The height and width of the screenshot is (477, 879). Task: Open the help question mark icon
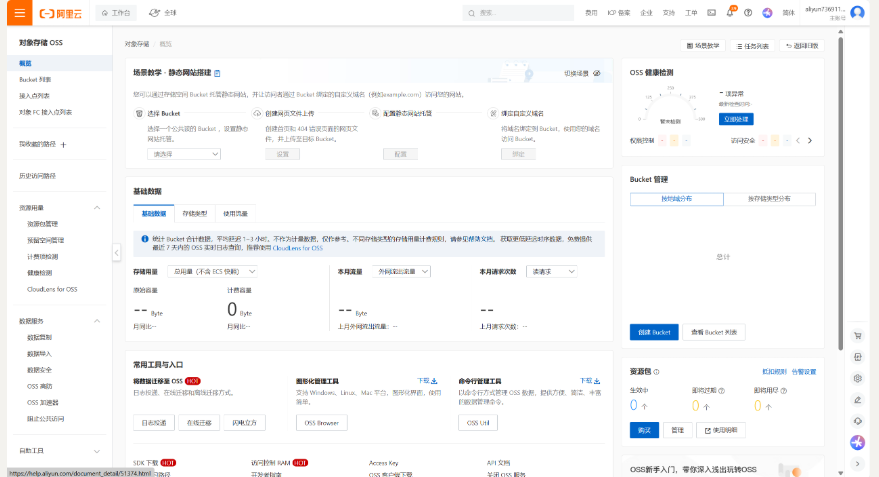click(x=748, y=12)
